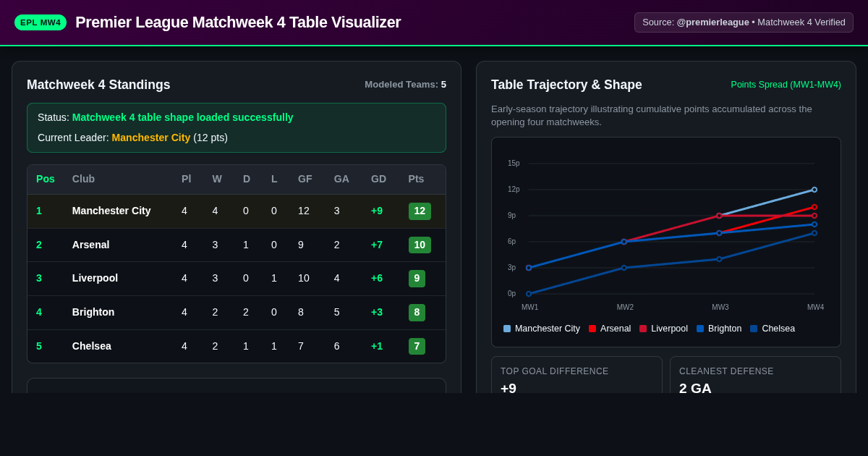Toggle Liverpool legend color swatch
The width and height of the screenshot is (868, 456).
tap(643, 329)
